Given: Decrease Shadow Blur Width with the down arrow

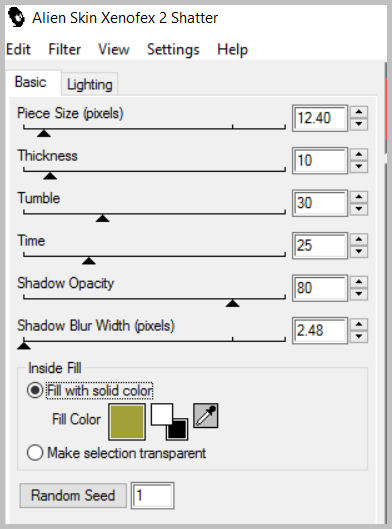Looking at the screenshot, I should pos(359,336).
